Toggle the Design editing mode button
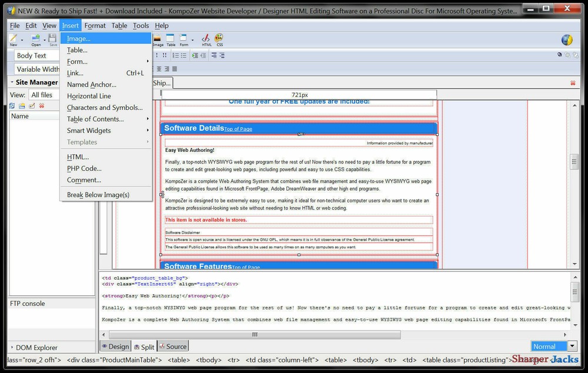Screen dimensions: 588x373 point(115,347)
